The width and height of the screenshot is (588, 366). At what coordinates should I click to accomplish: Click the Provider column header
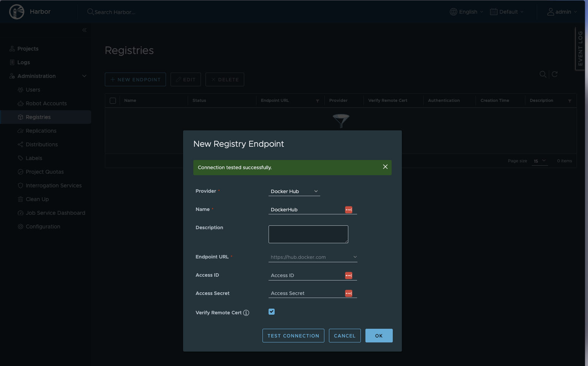pyautogui.click(x=338, y=101)
